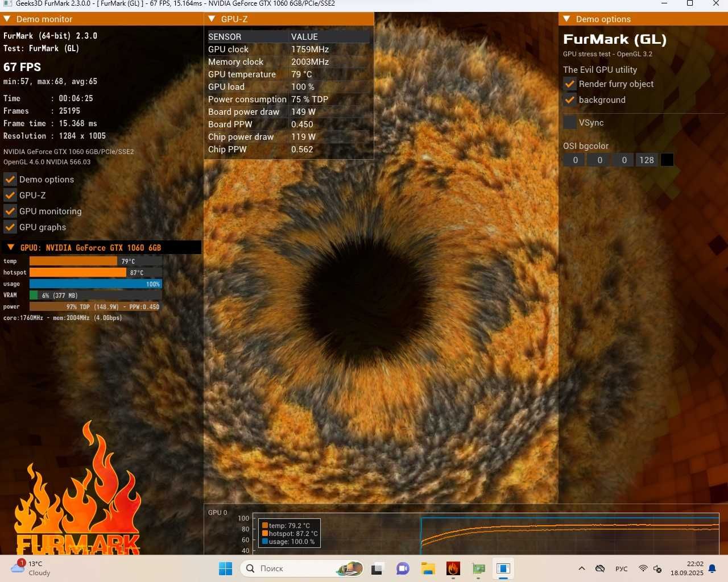Open the Wi-Fi network tray icon
This screenshot has width=728, height=582.
(x=643, y=568)
